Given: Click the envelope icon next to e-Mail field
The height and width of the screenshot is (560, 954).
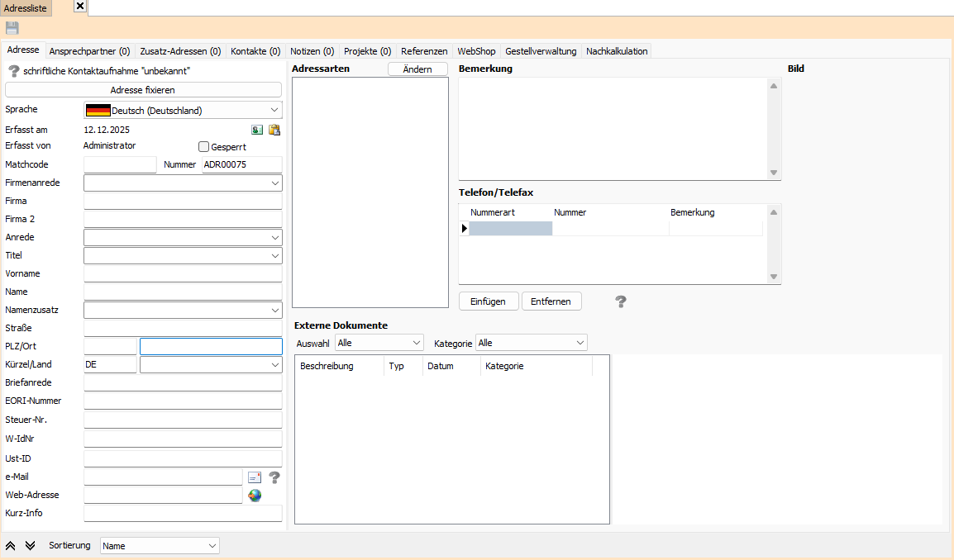Looking at the screenshot, I should 255,477.
